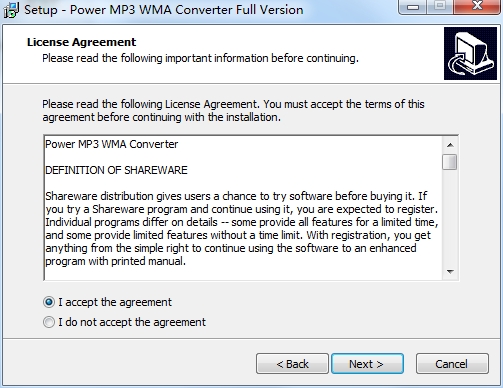503x388 pixels.
Task: Click the scrollbar track below the thumb
Action: tap(450, 217)
